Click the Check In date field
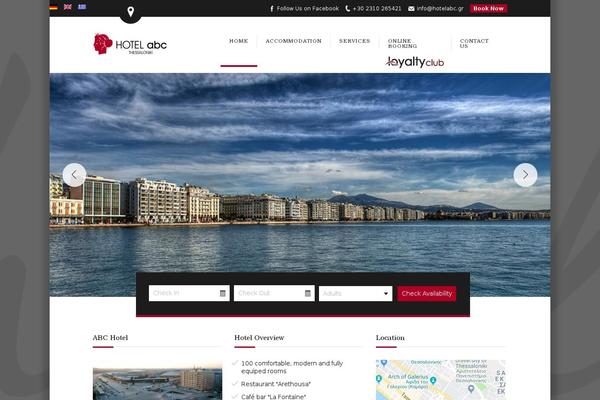 pos(189,293)
